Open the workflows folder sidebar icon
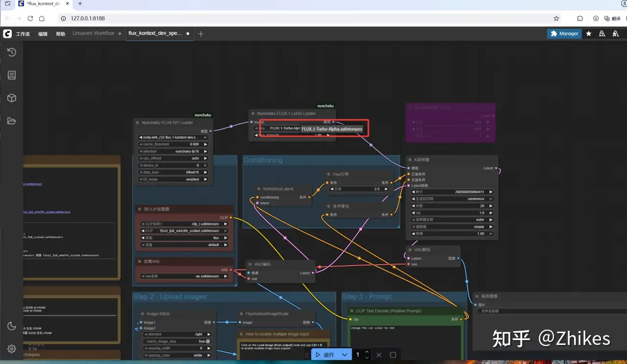Image resolution: width=627 pixels, height=364 pixels. [12, 121]
